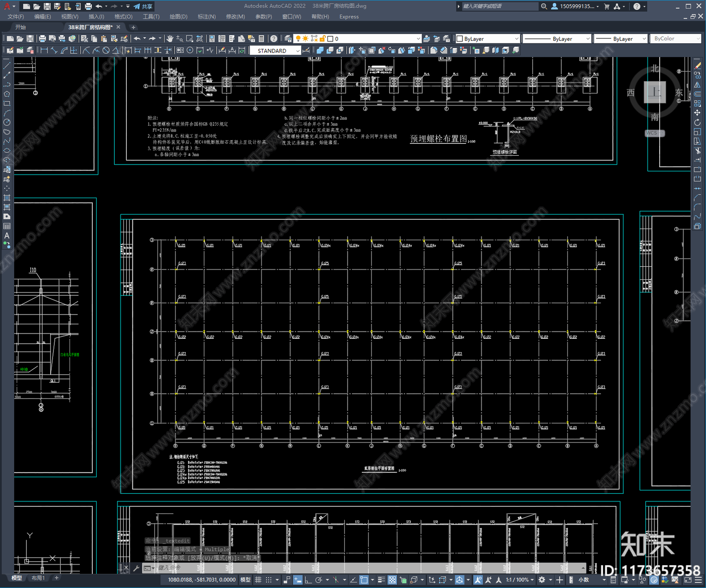Select the Polygon tool in the draw toolbar

pyautogui.click(x=7, y=94)
